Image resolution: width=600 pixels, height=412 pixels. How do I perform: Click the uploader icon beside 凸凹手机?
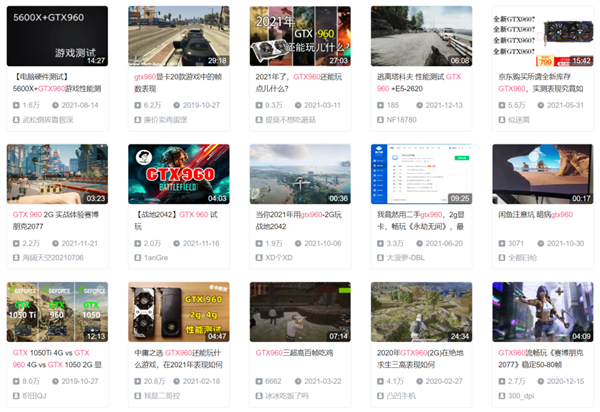pyautogui.click(x=380, y=396)
